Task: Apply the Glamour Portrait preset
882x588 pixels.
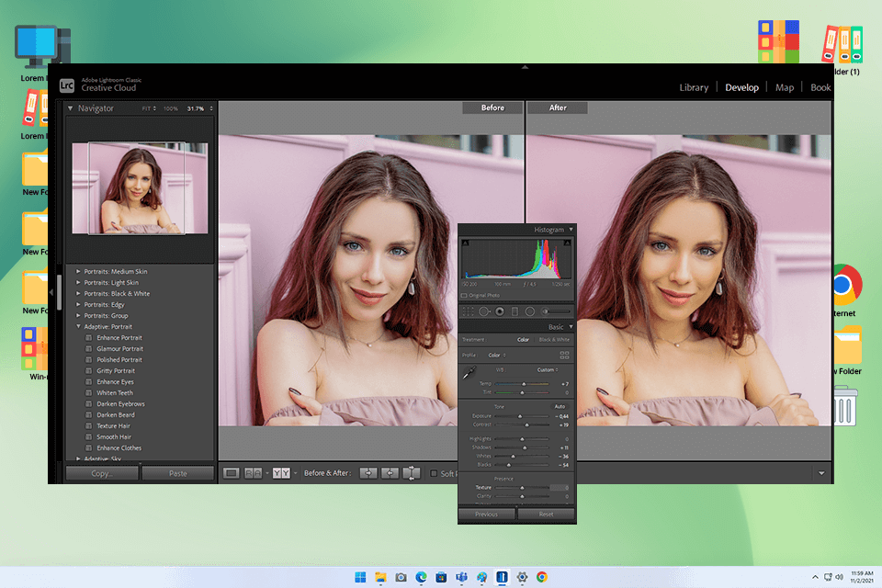Action: pos(119,349)
